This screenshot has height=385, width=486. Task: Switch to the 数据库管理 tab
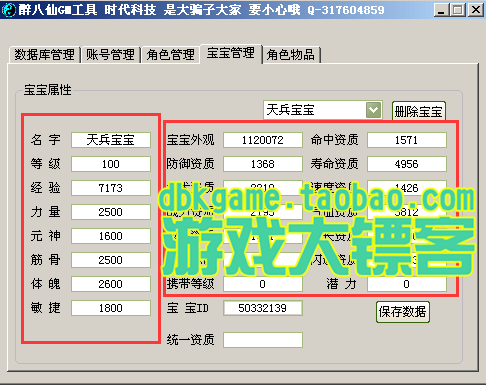pyautogui.click(x=44, y=55)
